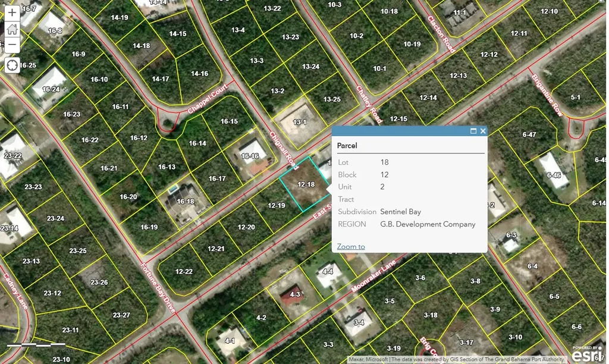
Task: Select parcel 16-10
Action: pos(99,79)
